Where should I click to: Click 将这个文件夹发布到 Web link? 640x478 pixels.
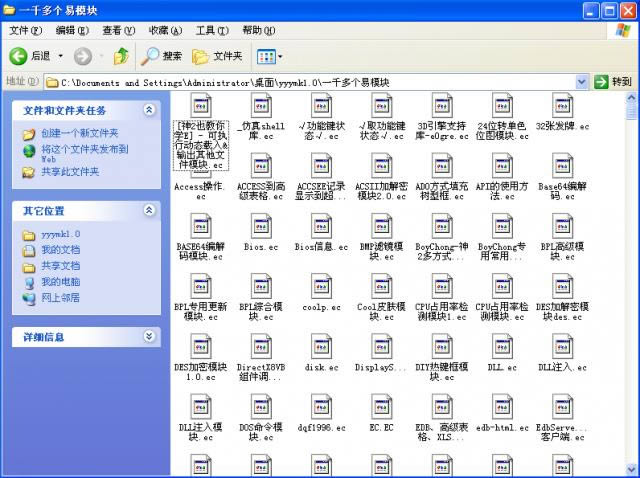pyautogui.click(x=85, y=153)
